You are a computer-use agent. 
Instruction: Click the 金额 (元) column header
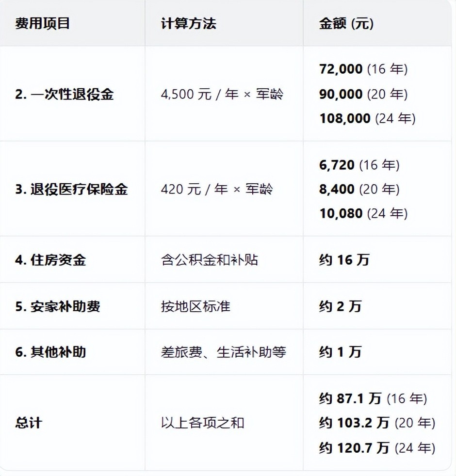click(346, 23)
